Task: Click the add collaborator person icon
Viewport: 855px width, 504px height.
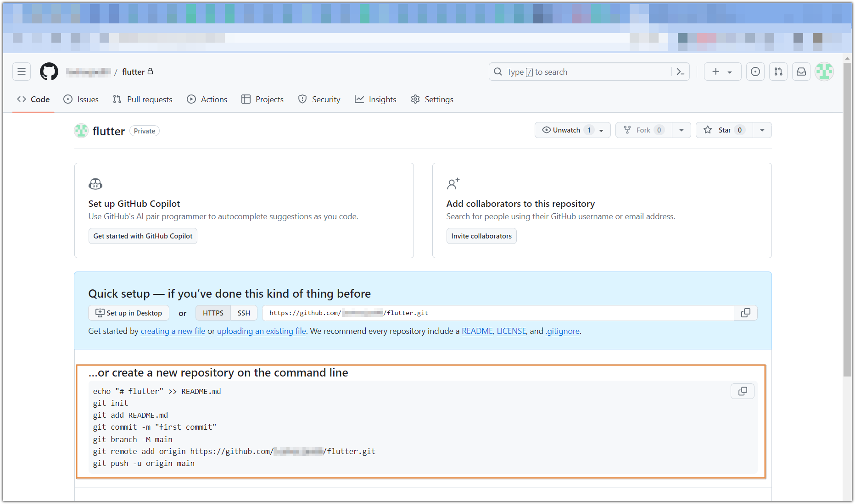Action: (x=453, y=184)
